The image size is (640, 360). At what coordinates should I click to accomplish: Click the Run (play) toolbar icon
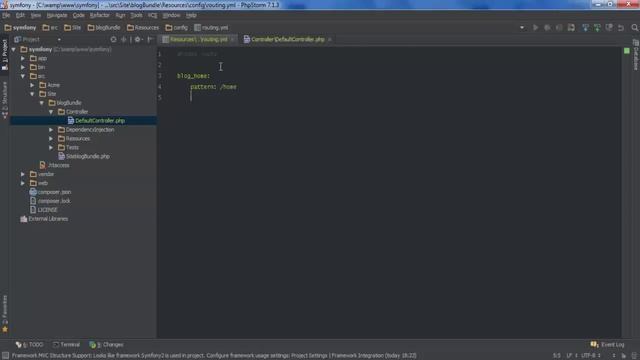(535, 27)
